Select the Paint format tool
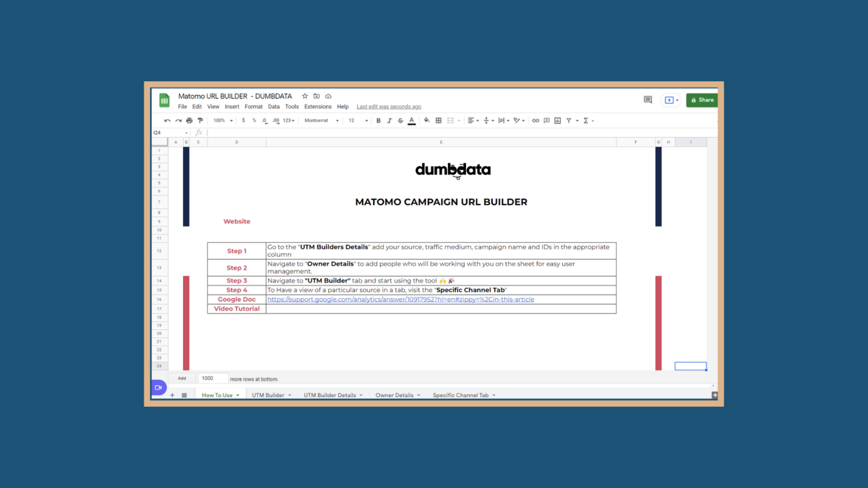Image resolution: width=868 pixels, height=488 pixels. tap(200, 120)
